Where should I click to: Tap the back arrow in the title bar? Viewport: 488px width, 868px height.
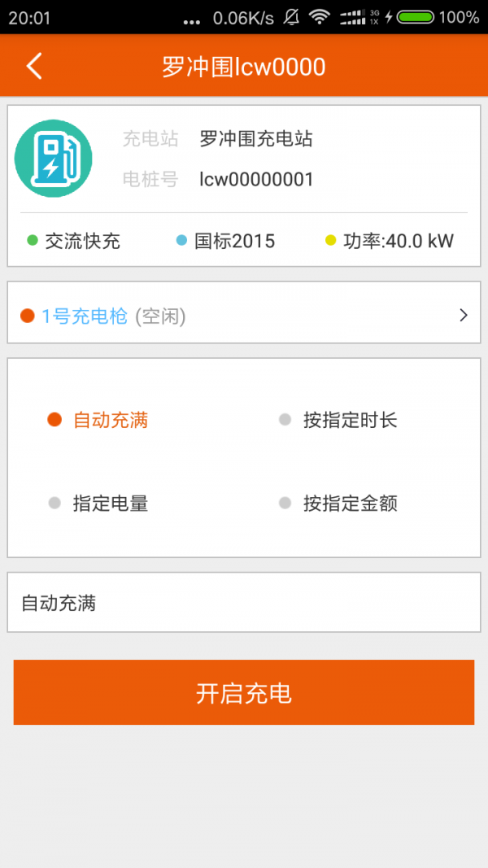coord(33,66)
